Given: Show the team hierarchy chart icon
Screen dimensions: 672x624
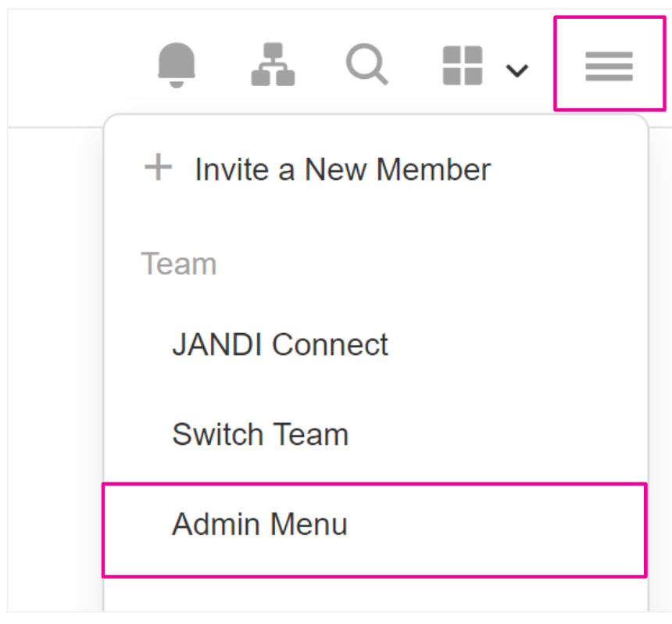Looking at the screenshot, I should [x=273, y=64].
